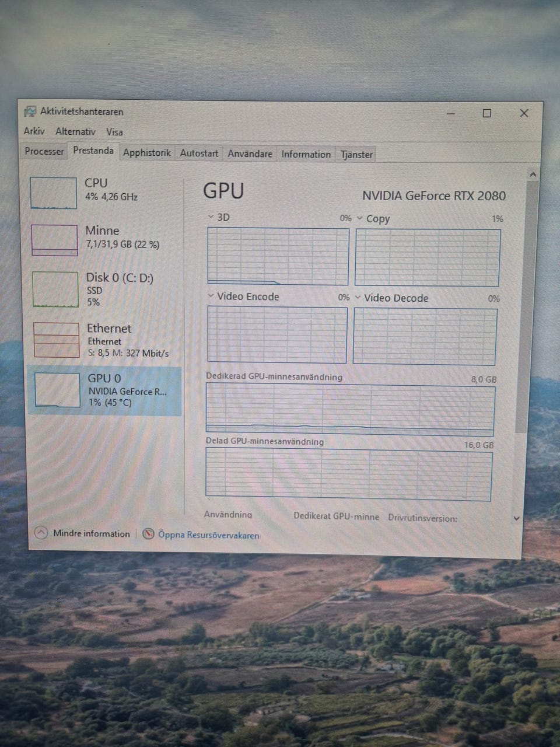This screenshot has width=560, height=747.
Task: Click the Copy usage graph area
Action: (x=428, y=257)
